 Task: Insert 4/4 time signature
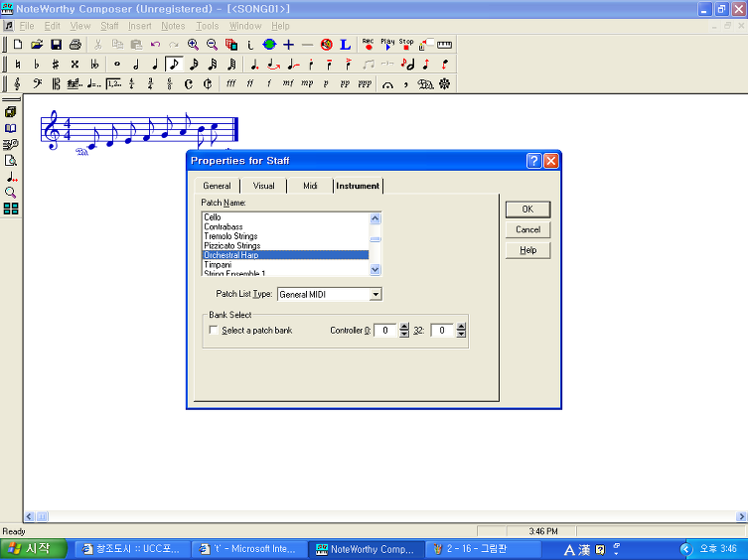coord(132,84)
